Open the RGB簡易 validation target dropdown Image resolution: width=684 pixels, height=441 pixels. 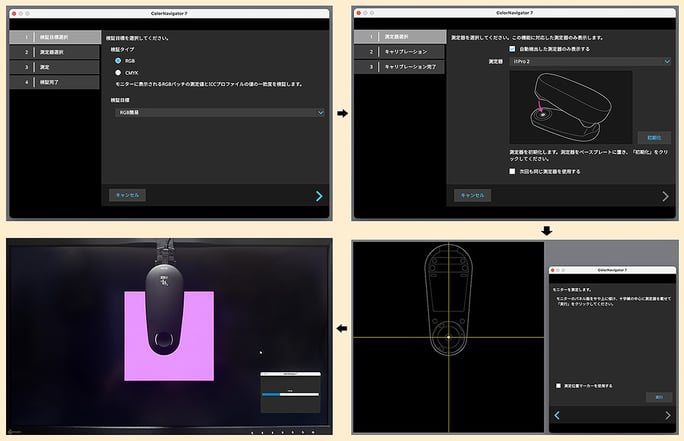coord(217,114)
